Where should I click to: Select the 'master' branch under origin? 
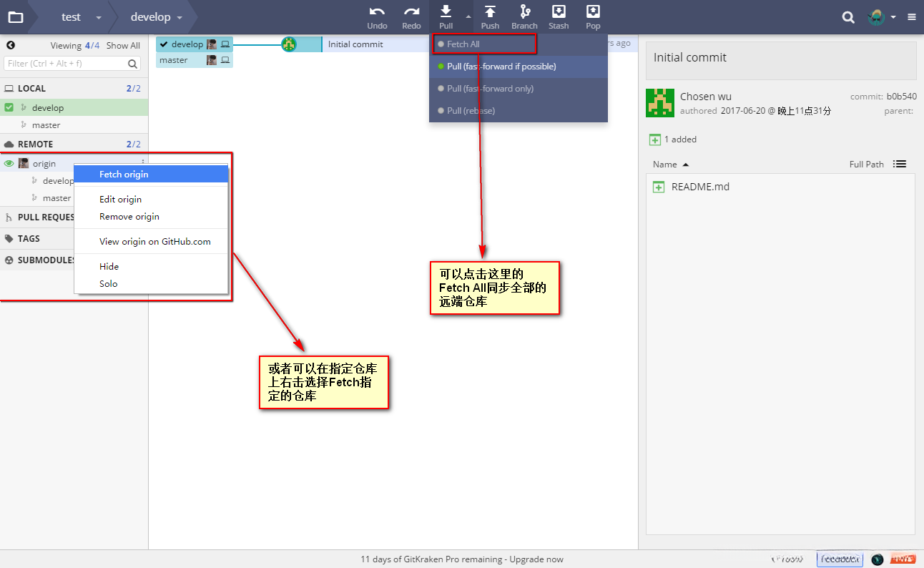tap(57, 198)
